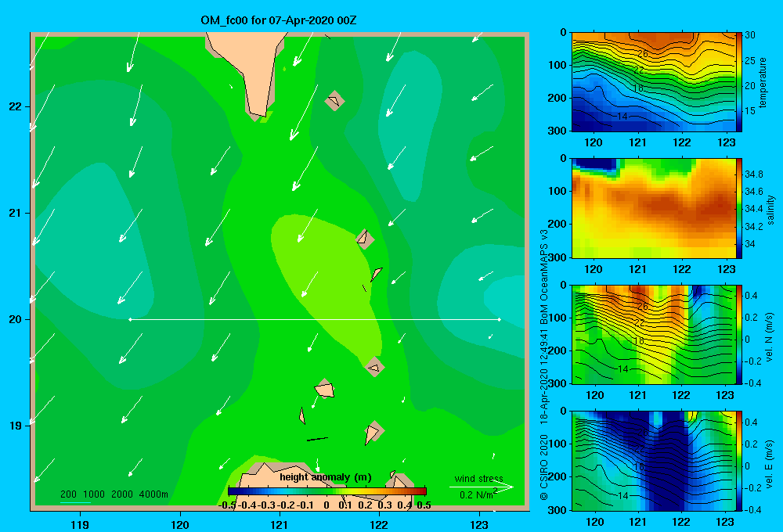Click the 0.4 tick on vel. N colorbar
Screen dimensions: 783x532
(x=751, y=296)
